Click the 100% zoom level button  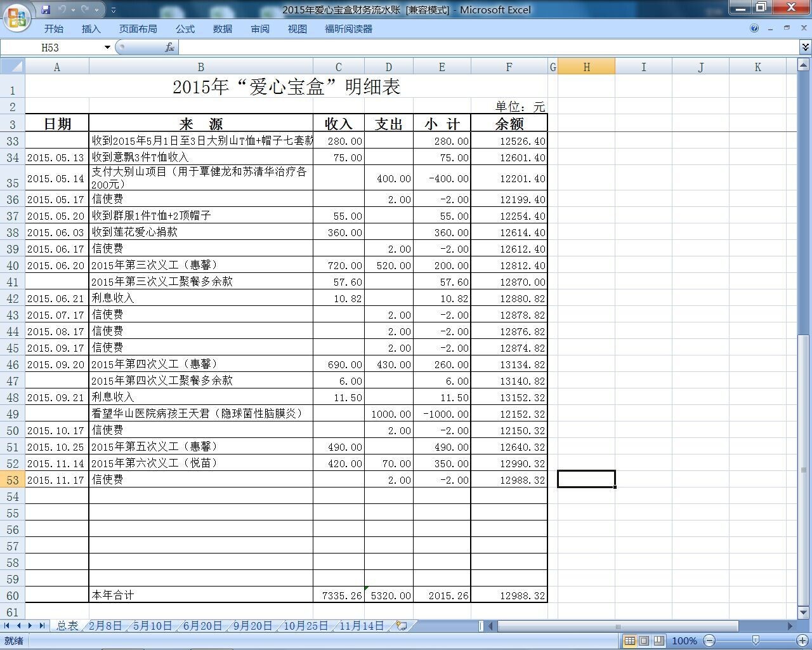pos(684,640)
